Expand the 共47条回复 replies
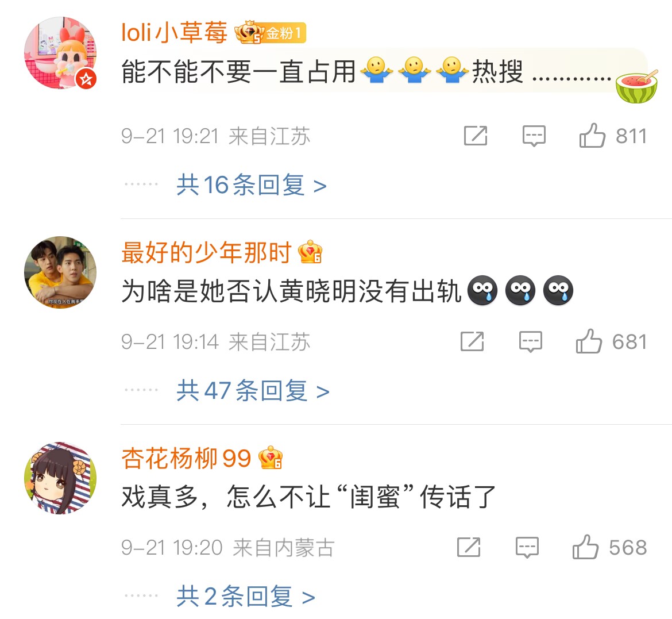This screenshot has width=672, height=619. coord(253,391)
